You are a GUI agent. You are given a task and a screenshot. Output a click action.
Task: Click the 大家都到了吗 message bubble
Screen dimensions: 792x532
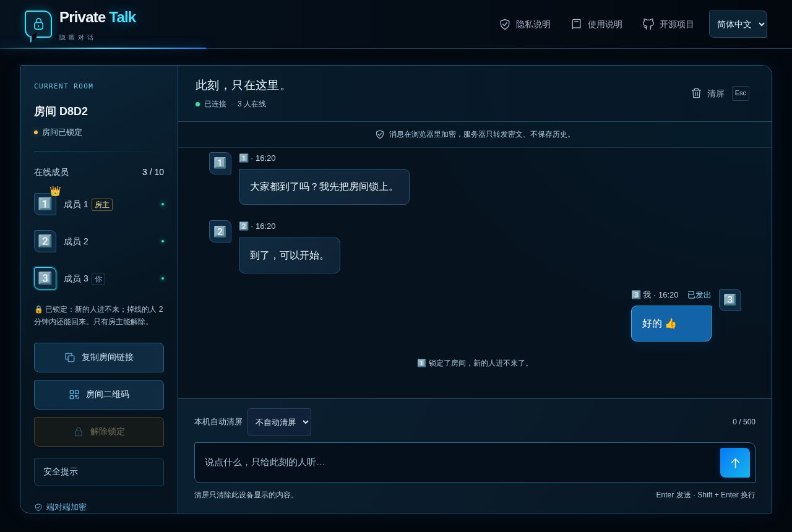point(324,187)
